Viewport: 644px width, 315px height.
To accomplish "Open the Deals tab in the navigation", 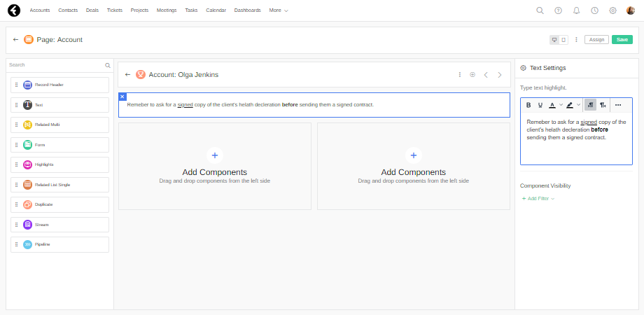I will pos(92,10).
